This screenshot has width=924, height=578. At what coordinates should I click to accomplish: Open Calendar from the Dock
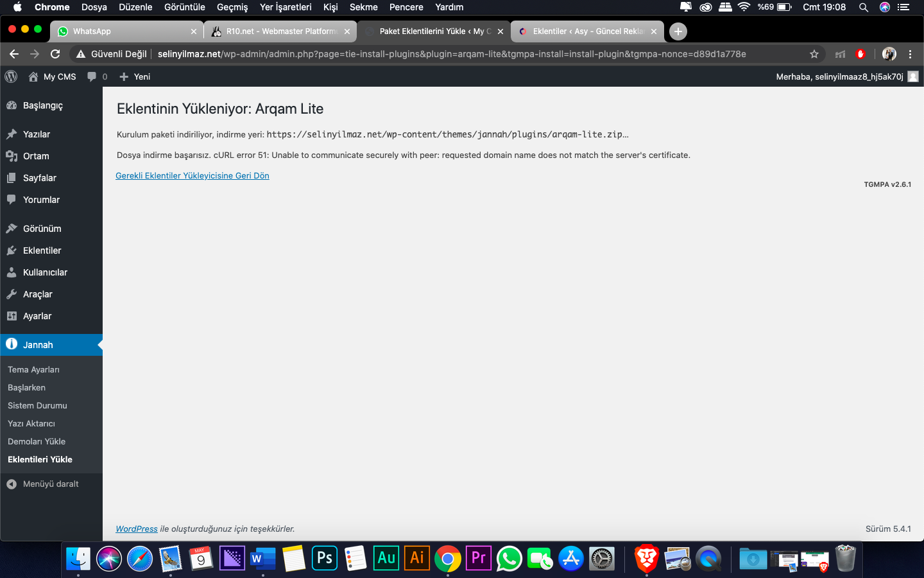(201, 559)
